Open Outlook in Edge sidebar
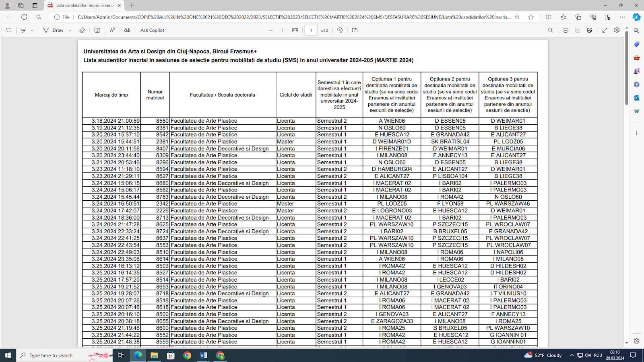Viewport: 644px width, 362px height. (636, 98)
